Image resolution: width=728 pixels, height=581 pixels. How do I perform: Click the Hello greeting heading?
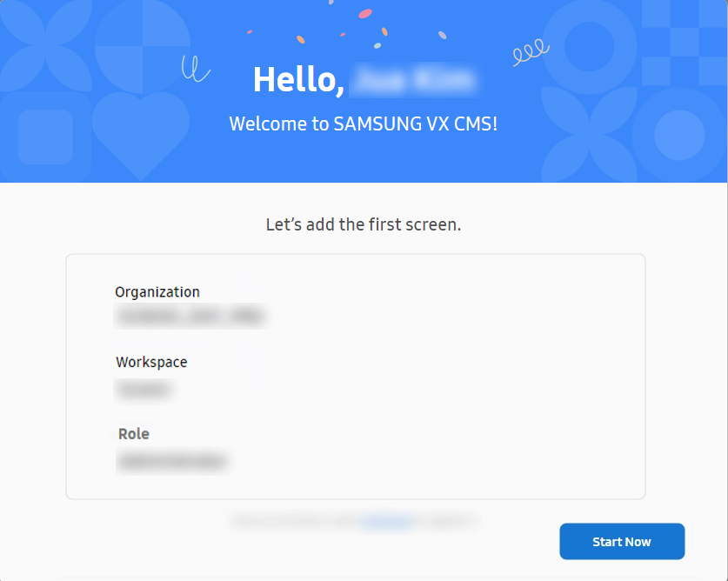pos(298,80)
